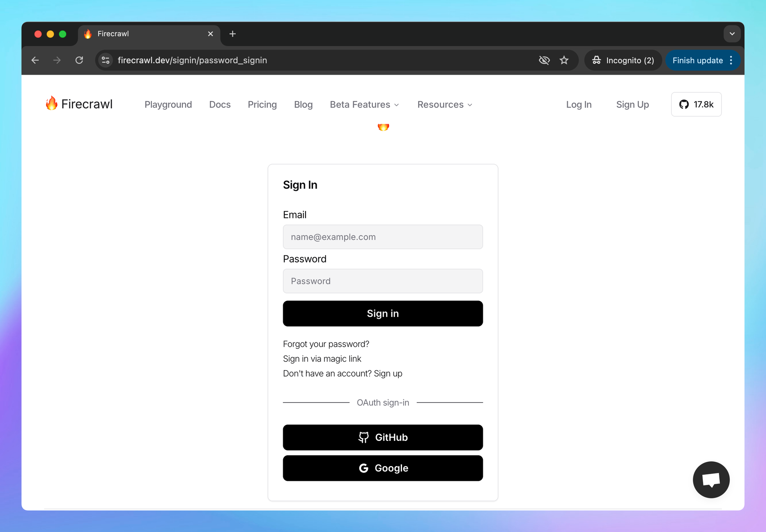Image resolution: width=766 pixels, height=532 pixels.
Task: View site information icon in address bar
Action: click(x=105, y=60)
